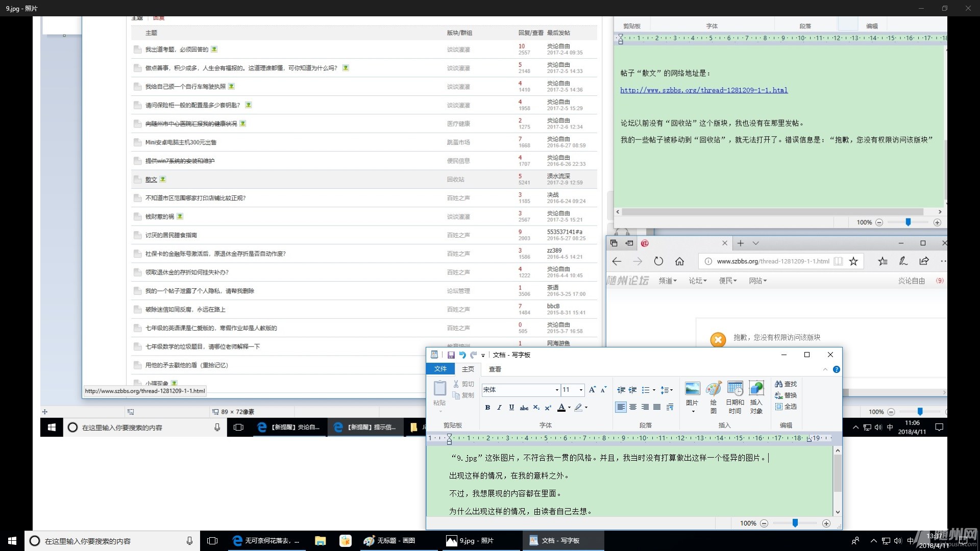Toggle italic formatting in WordPad
980x551 pixels.
(499, 407)
